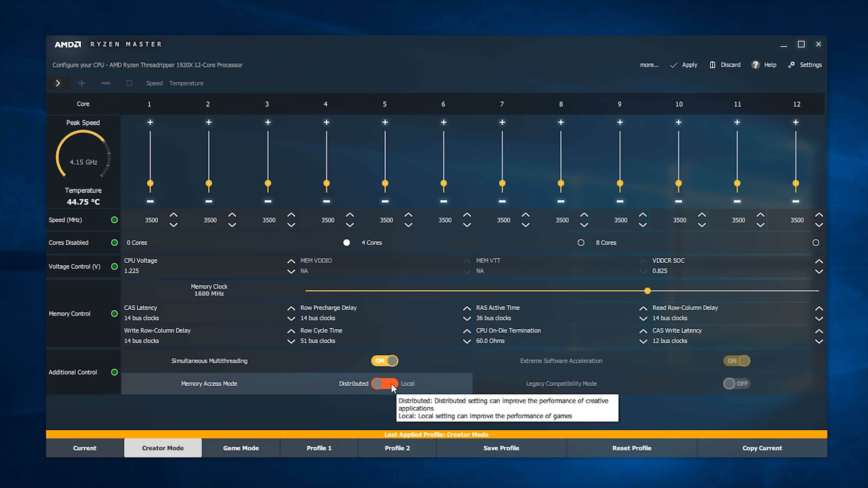Open Settings via the gear icon

coord(791,65)
